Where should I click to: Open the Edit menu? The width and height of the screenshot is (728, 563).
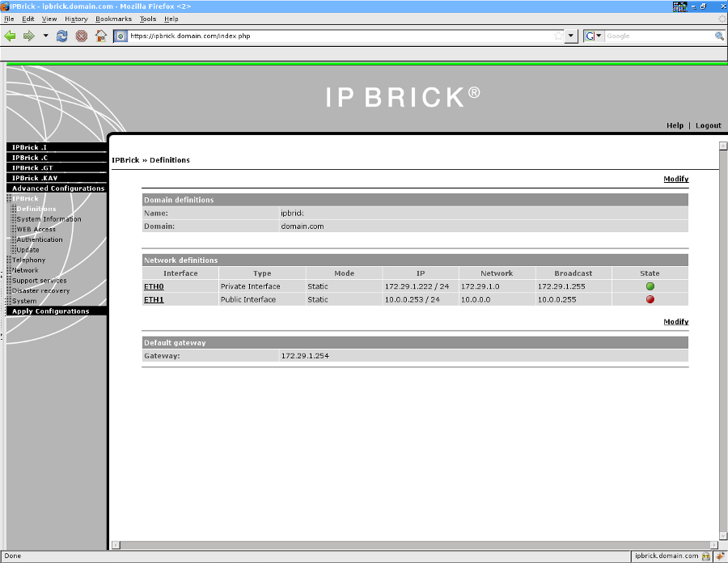coord(28,19)
